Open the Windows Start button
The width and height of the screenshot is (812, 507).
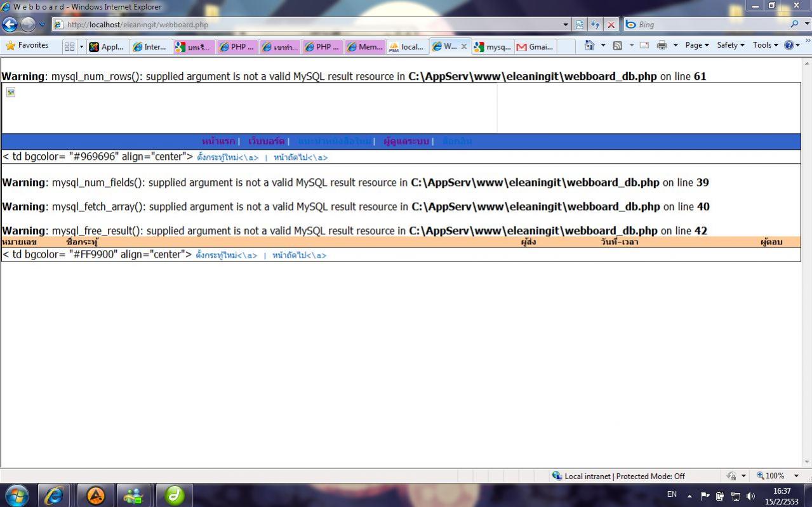[17, 495]
